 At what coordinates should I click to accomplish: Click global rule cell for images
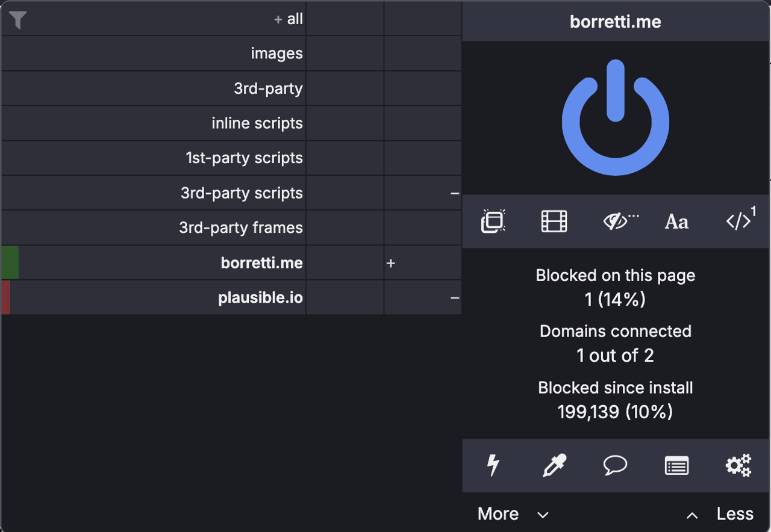[x=345, y=54]
